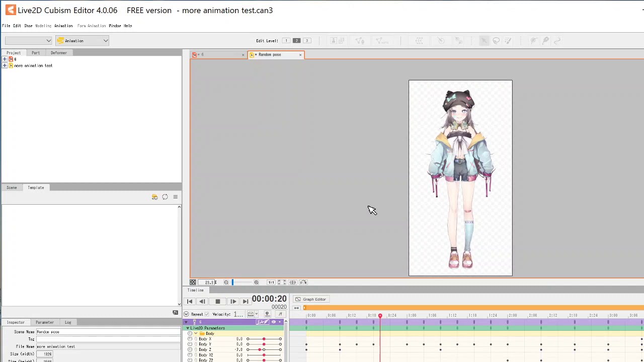Toggle keyframe button for Body Z

190,349
